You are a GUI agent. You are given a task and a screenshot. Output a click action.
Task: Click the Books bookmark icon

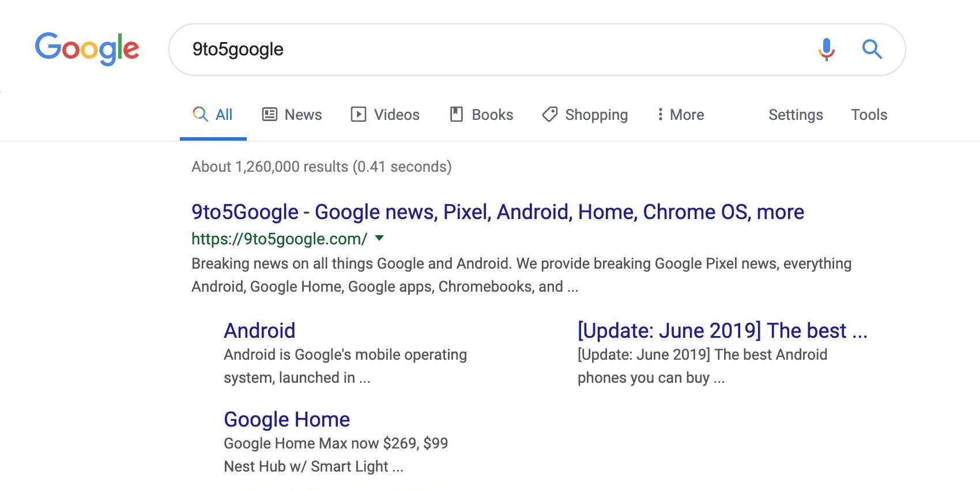tap(455, 114)
